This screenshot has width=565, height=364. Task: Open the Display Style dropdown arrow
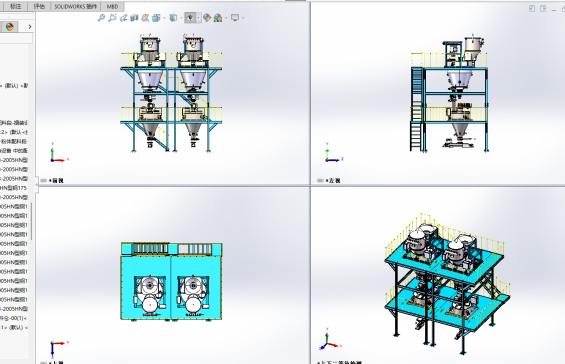point(181,18)
